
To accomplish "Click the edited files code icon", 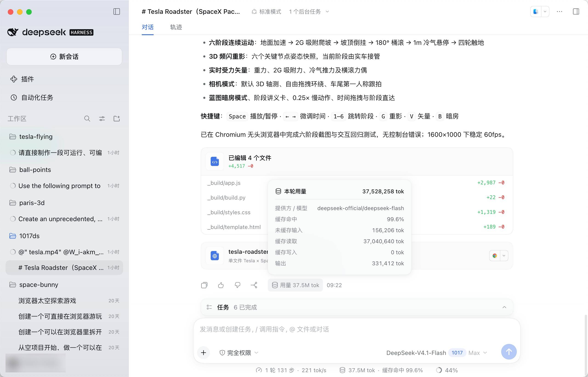I will (215, 162).
